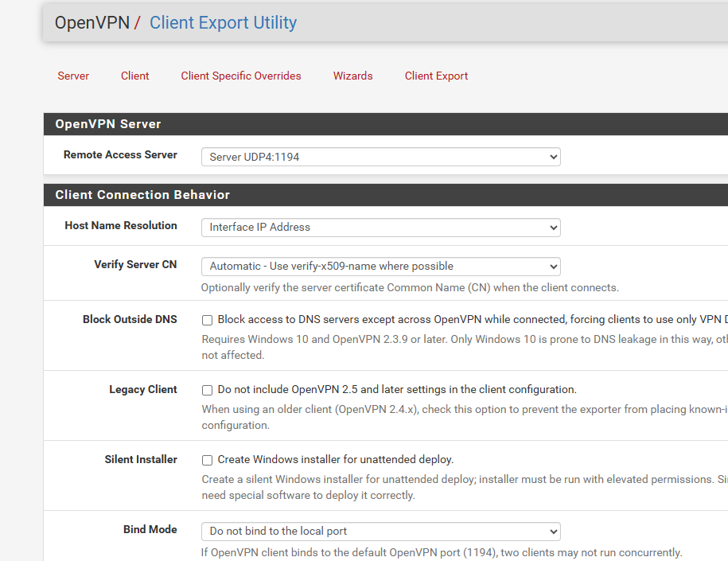Expand the Host Name Resolution dropdown
Viewport: 728px width, 561px height.
[381, 228]
